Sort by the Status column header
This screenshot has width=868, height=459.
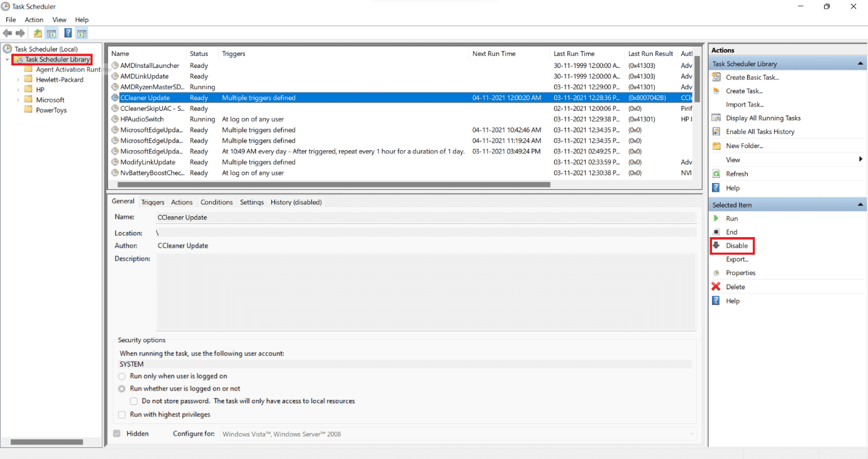[203, 53]
